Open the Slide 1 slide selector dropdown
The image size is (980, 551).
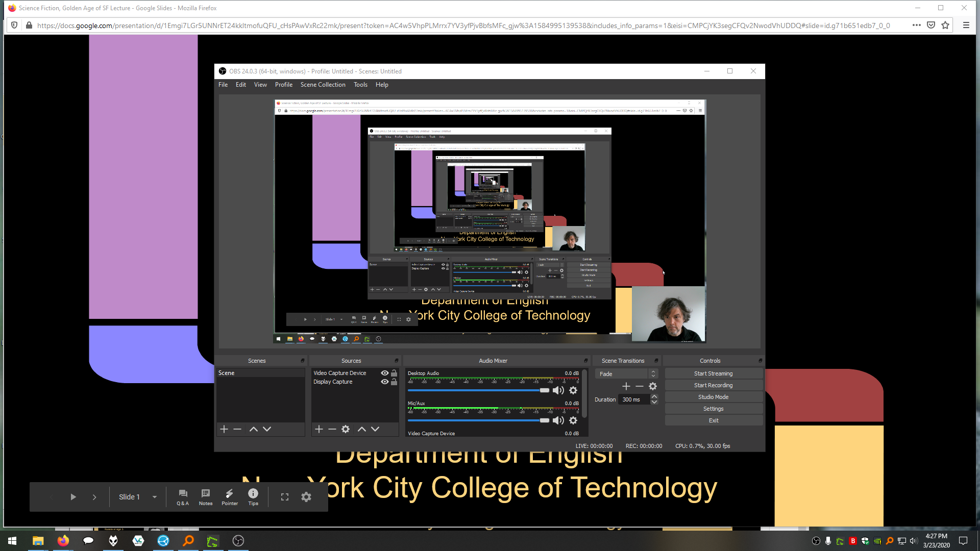pyautogui.click(x=154, y=496)
